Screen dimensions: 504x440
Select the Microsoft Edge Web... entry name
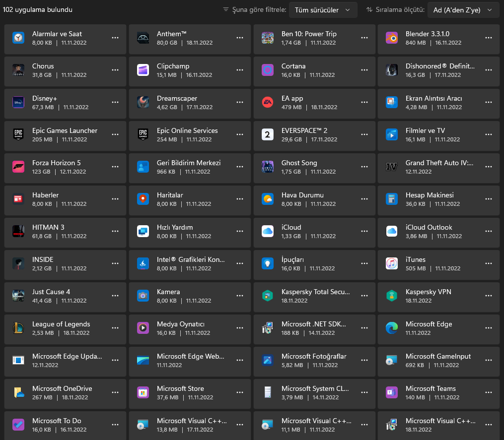coord(190,357)
